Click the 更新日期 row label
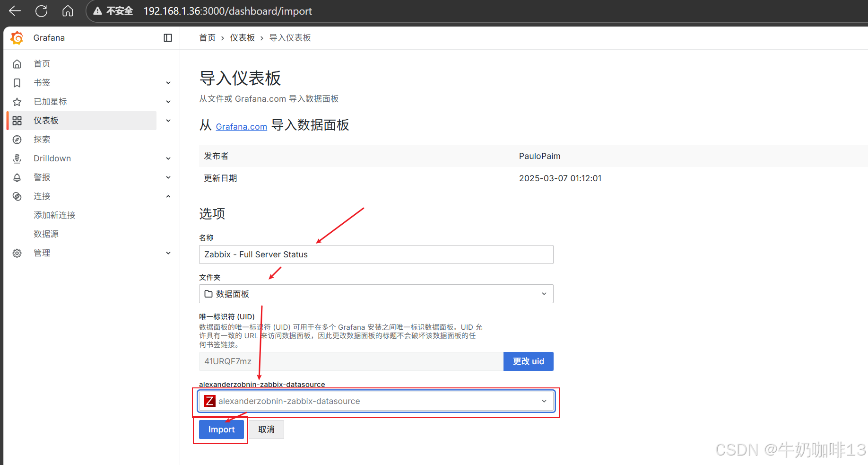Viewport: 868px width, 465px height. tap(220, 178)
